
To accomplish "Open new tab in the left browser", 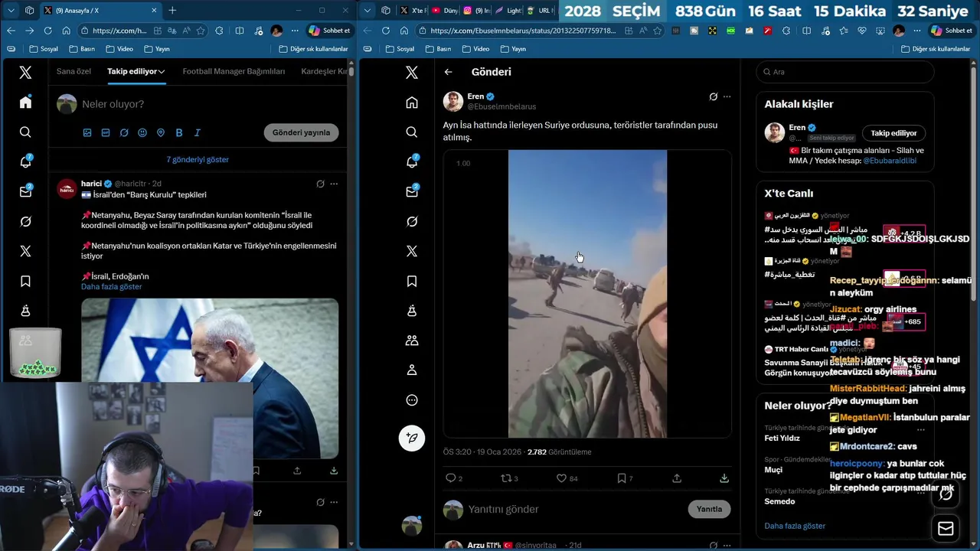I will tap(172, 10).
